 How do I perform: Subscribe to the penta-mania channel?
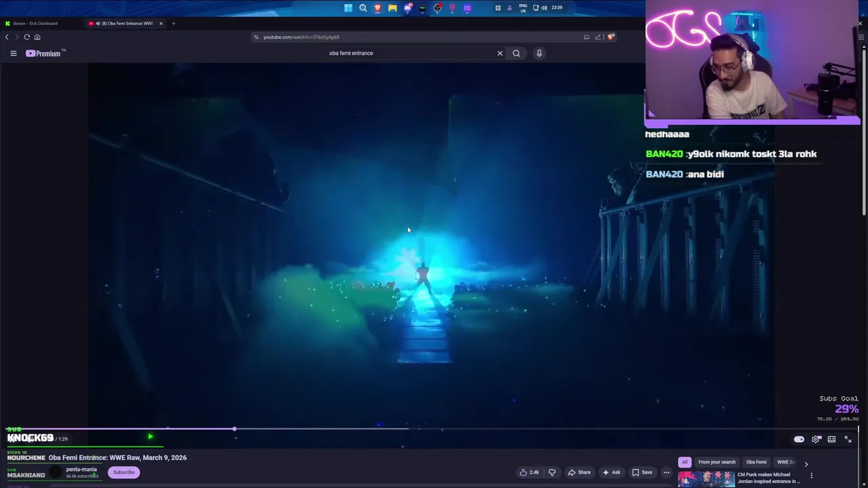click(123, 472)
